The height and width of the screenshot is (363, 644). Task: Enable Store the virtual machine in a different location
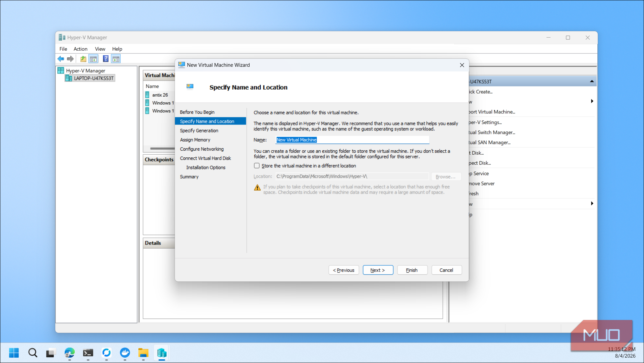click(257, 166)
